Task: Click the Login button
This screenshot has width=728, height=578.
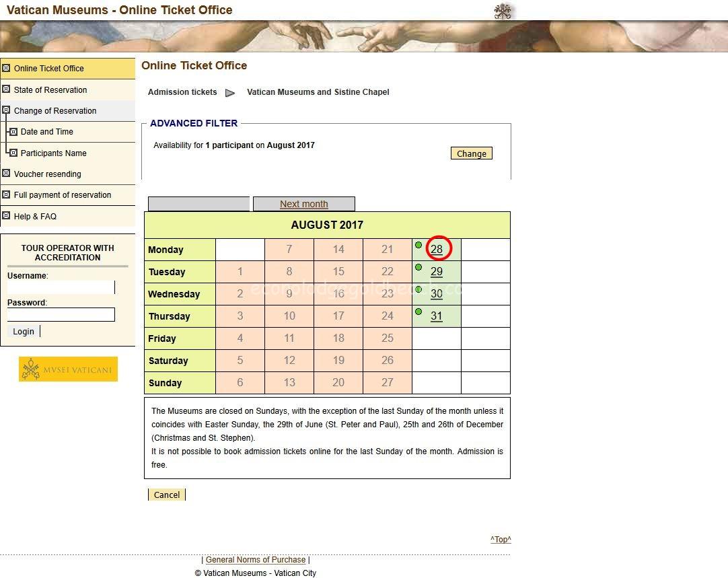Action: point(24,331)
